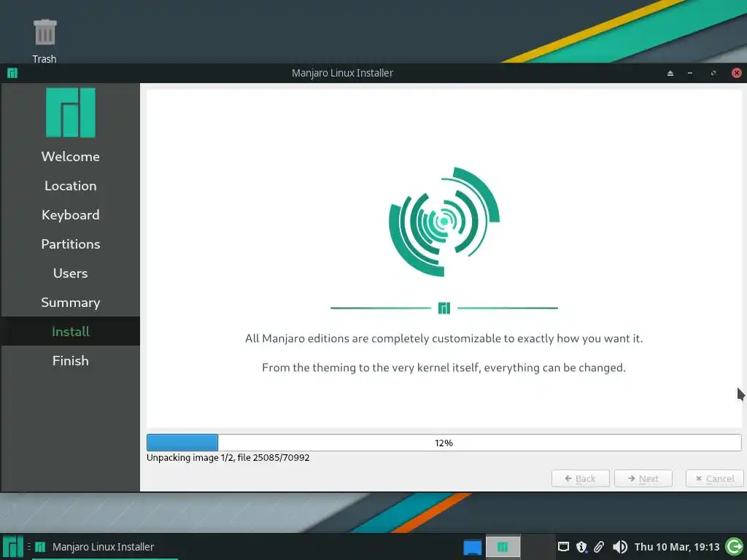Select the Location step in the sidebar
747x560 pixels.
click(71, 186)
